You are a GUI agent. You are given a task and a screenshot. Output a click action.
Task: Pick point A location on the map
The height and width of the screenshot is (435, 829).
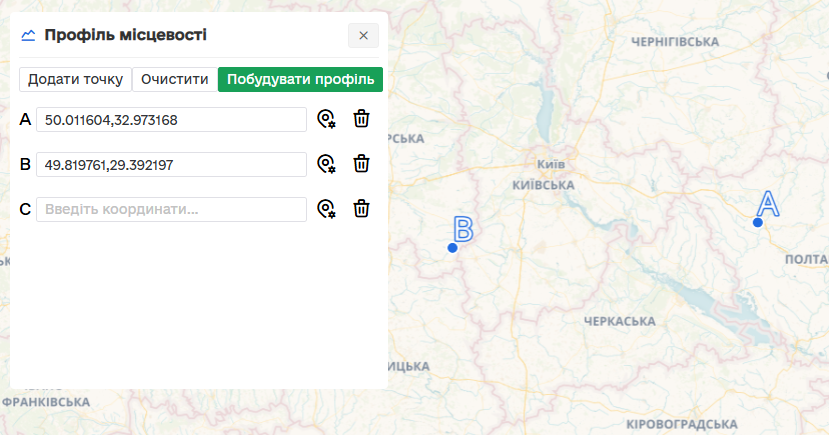coord(325,120)
